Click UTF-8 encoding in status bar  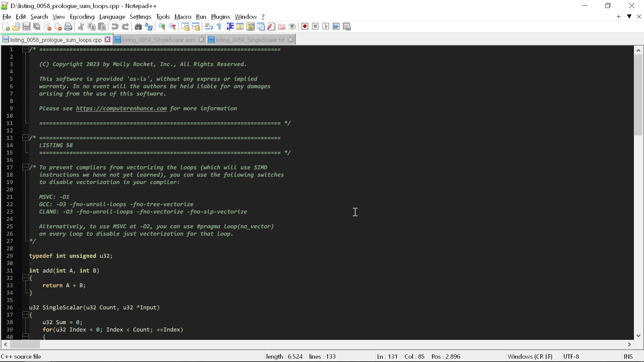(x=571, y=357)
